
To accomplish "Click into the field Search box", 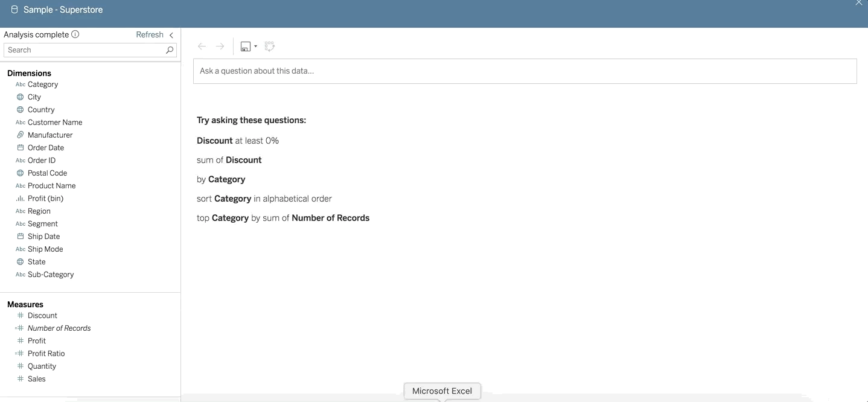I will [85, 50].
